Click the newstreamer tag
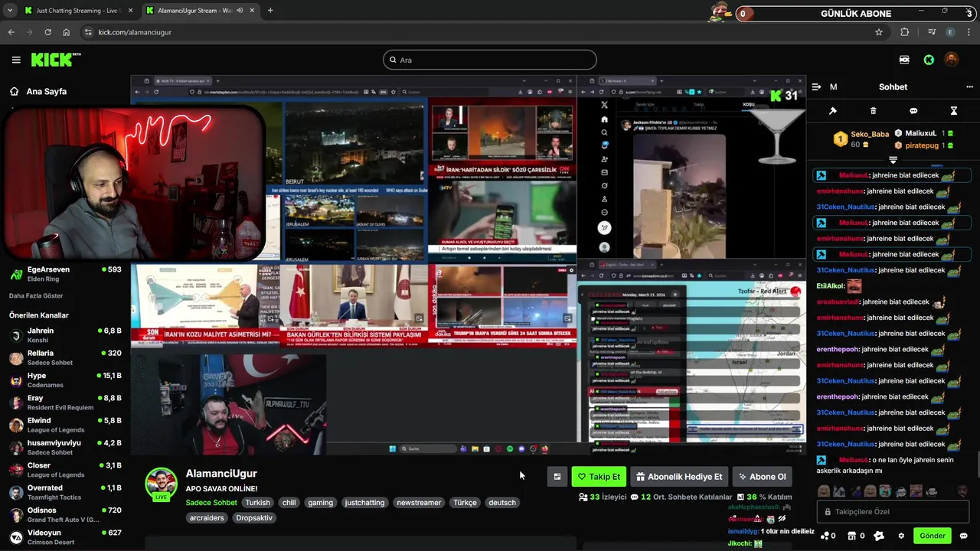 419,503
